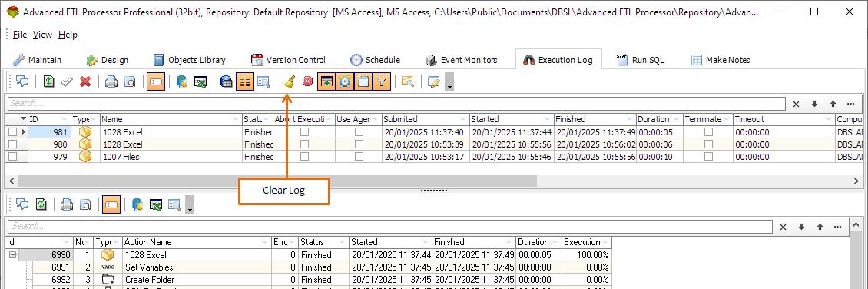The image size is (868, 289).
Task: Tick the row selection checkbox for ID 981
Action: (x=12, y=132)
